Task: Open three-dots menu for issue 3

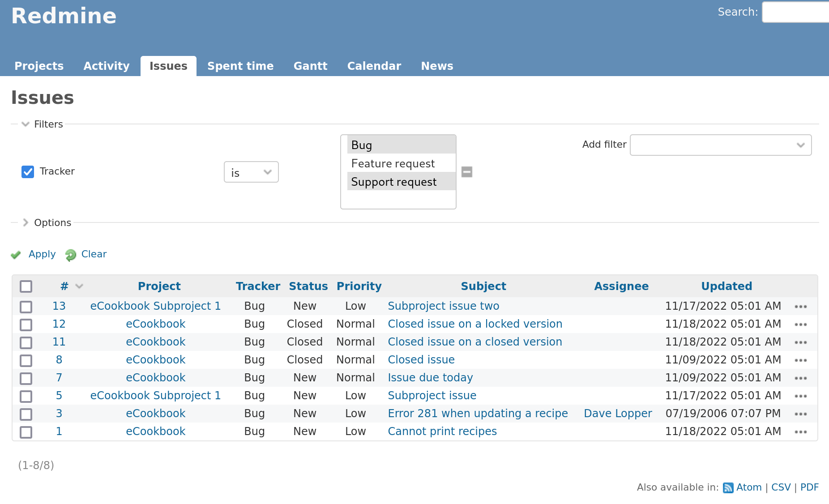Action: click(801, 414)
